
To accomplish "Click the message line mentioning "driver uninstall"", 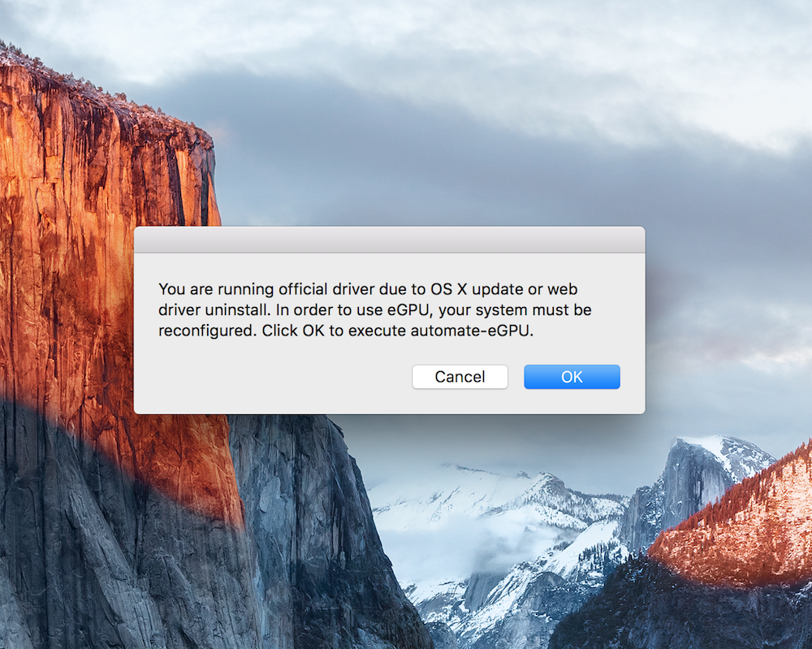I will (375, 309).
